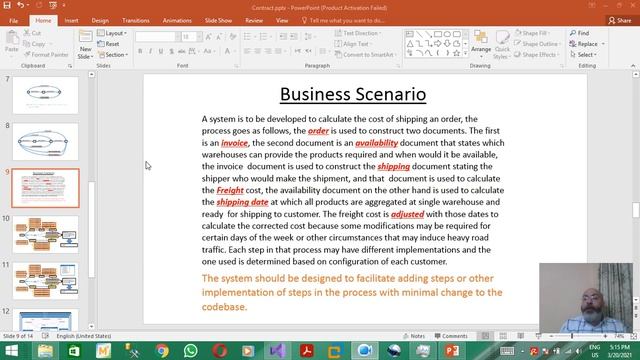Switch to Normal view in status bar

485,336
